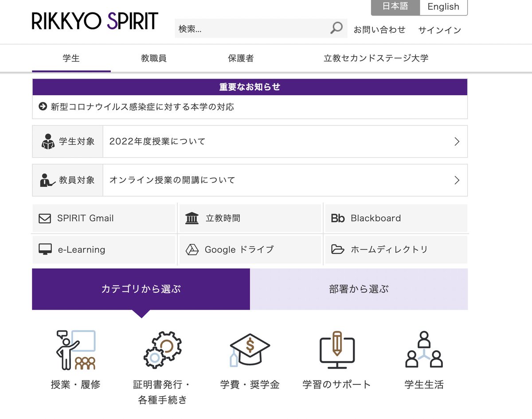
Task: Click the Google Drive triangle icon
Action: tap(192, 249)
